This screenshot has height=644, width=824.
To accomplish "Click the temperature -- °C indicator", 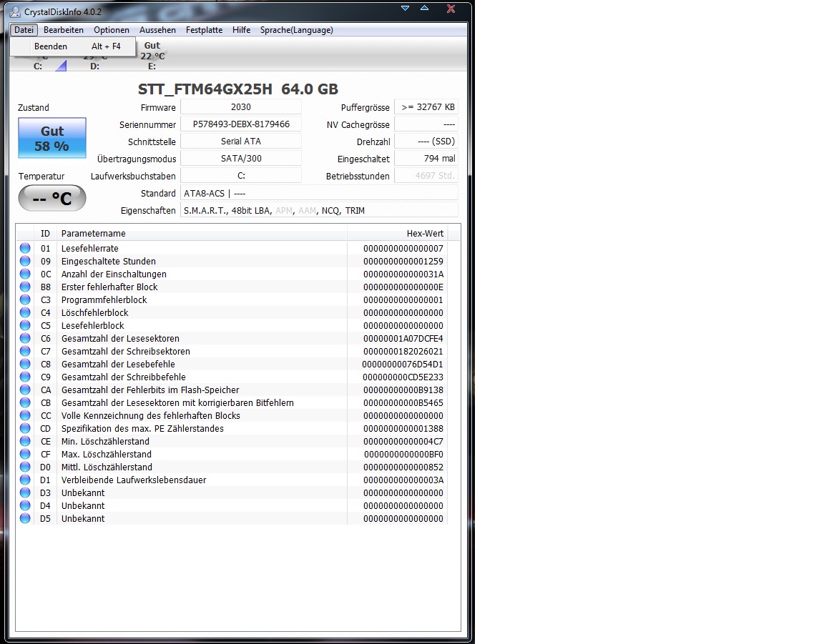I will pos(52,198).
